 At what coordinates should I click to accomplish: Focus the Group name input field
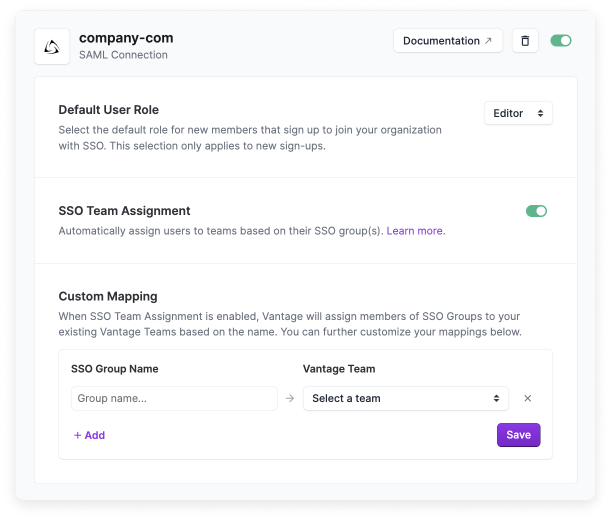tap(174, 398)
